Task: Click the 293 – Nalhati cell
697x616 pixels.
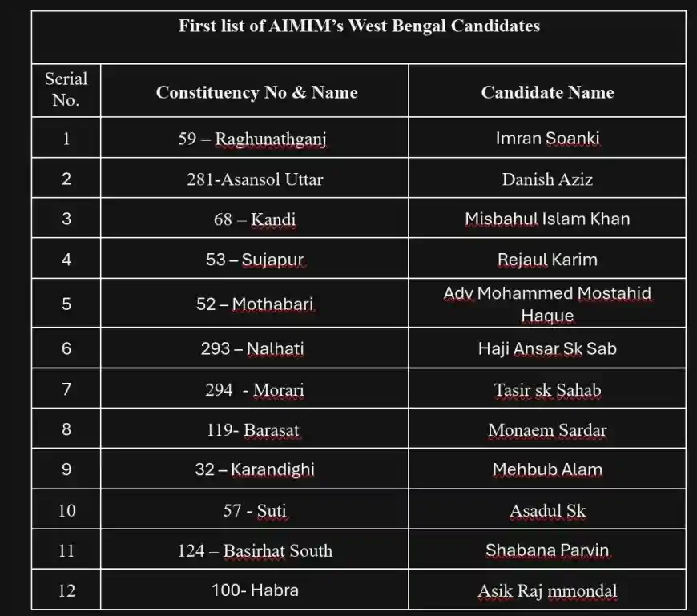Action: point(252,349)
